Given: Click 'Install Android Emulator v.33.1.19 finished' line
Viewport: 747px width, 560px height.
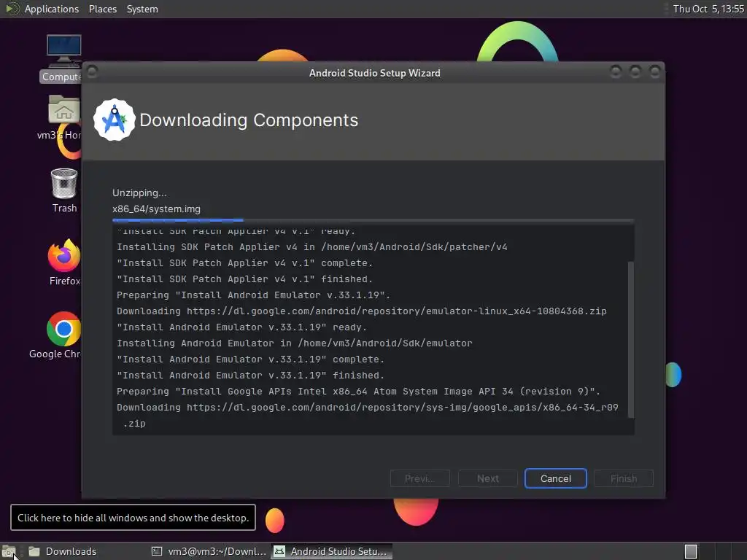Looking at the screenshot, I should click(250, 376).
